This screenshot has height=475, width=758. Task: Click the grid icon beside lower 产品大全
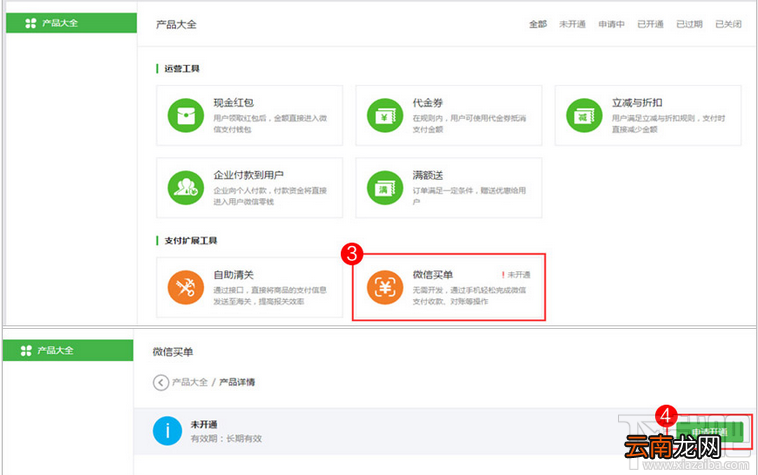[x=26, y=350]
